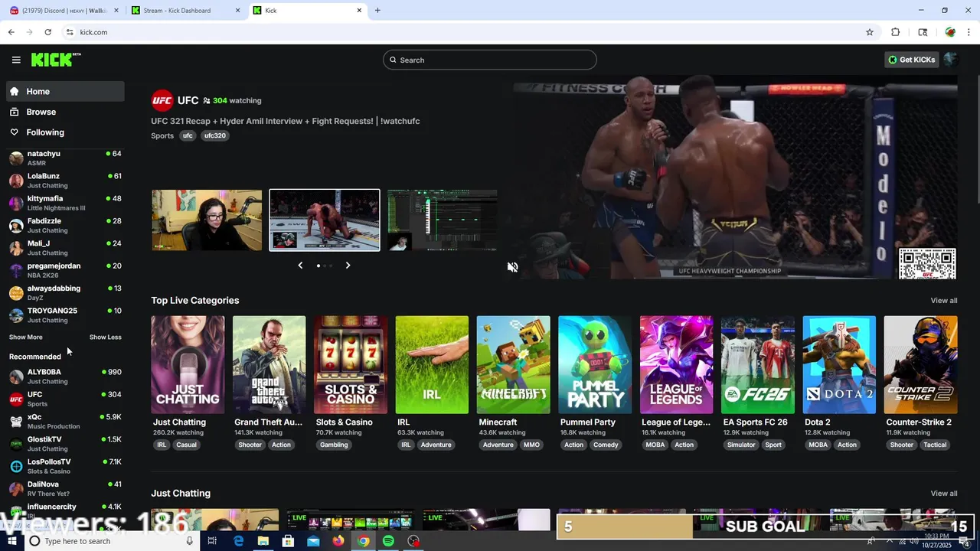Select the first carousel stream thumbnail
Image resolution: width=980 pixels, height=551 pixels.
207,220
